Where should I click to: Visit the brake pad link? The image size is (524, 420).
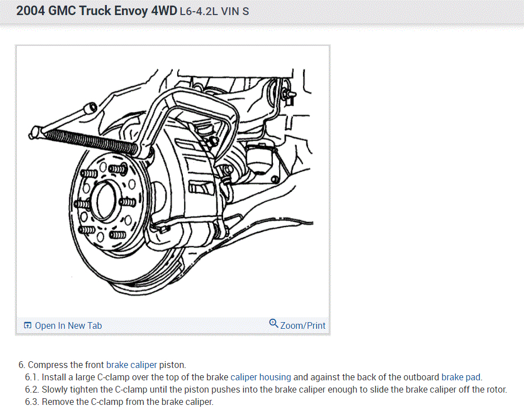click(461, 377)
